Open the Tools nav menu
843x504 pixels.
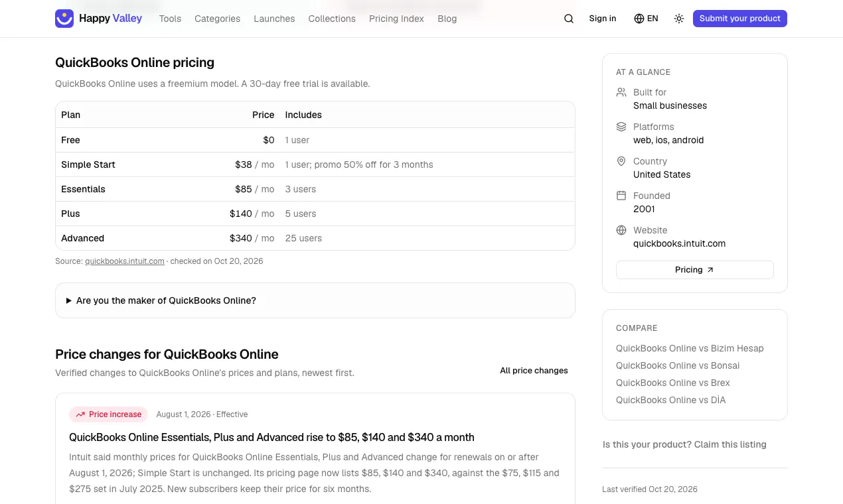[170, 19]
